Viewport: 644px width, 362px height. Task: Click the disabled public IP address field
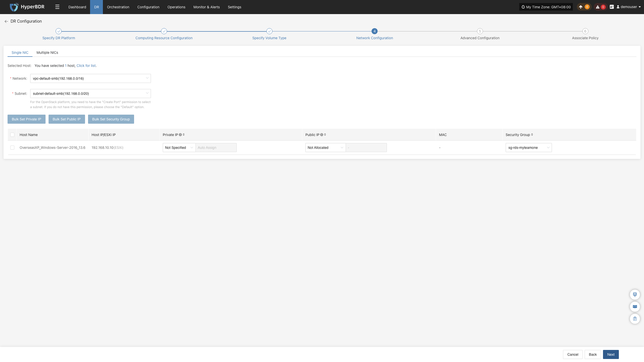tap(366, 148)
